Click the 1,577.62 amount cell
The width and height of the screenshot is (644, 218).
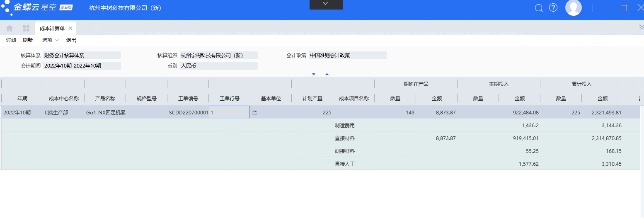(x=520, y=164)
